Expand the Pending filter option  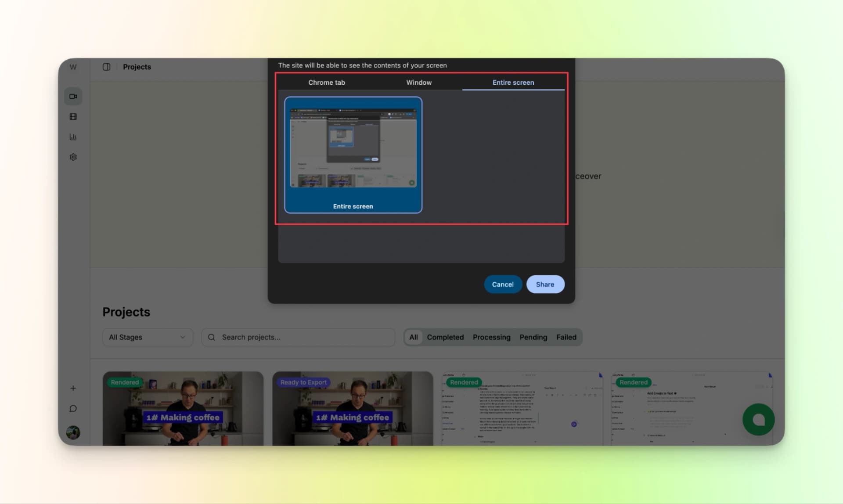point(533,337)
